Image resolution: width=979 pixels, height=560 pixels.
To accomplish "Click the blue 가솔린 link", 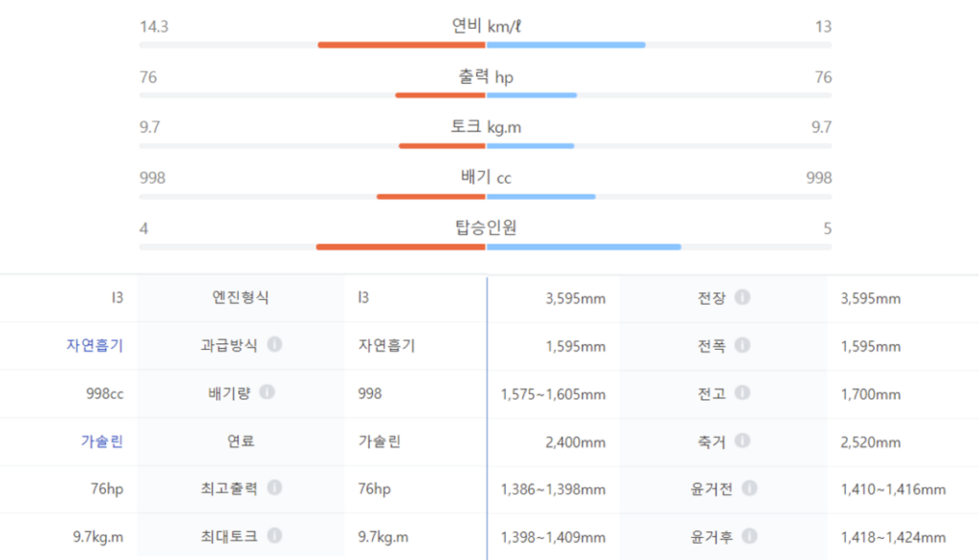I will click(102, 442).
